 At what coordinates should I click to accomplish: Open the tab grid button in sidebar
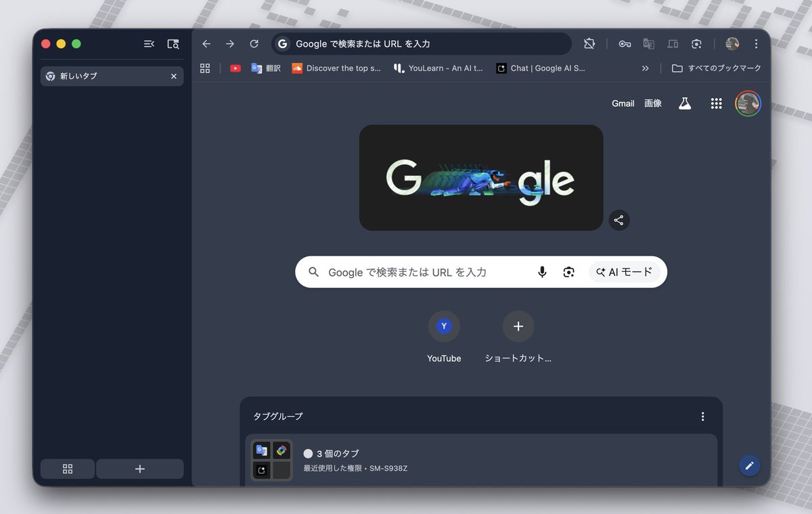coord(68,469)
